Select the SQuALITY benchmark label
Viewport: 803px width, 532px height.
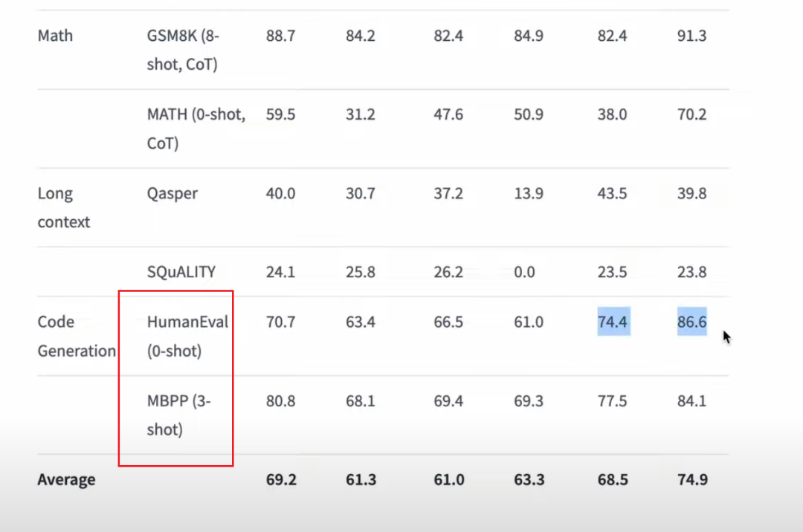(181, 272)
